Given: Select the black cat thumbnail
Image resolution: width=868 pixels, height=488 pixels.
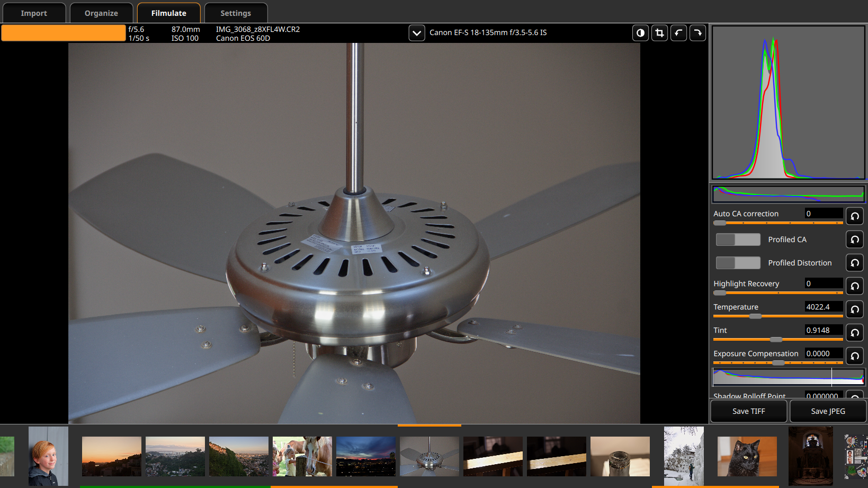Looking at the screenshot, I should click(x=747, y=456).
